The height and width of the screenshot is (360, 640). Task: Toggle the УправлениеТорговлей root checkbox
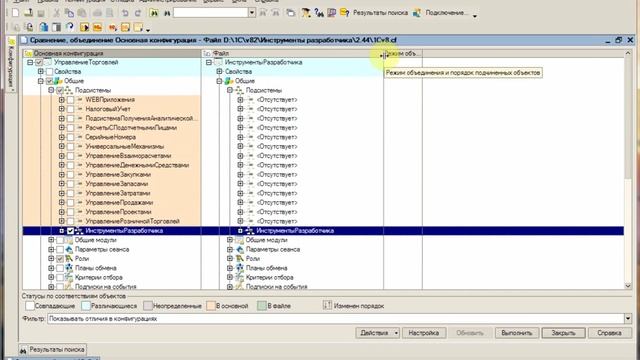pyautogui.click(x=39, y=62)
